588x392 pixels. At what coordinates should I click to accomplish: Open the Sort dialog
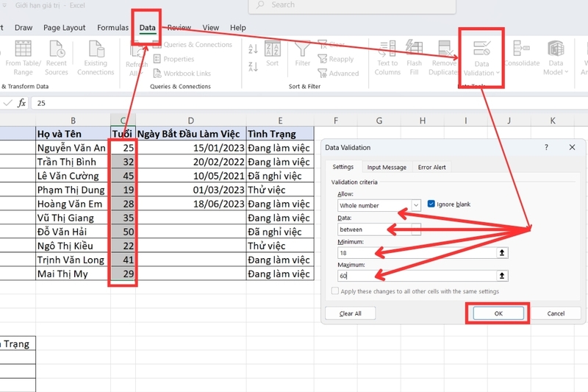tap(272, 54)
